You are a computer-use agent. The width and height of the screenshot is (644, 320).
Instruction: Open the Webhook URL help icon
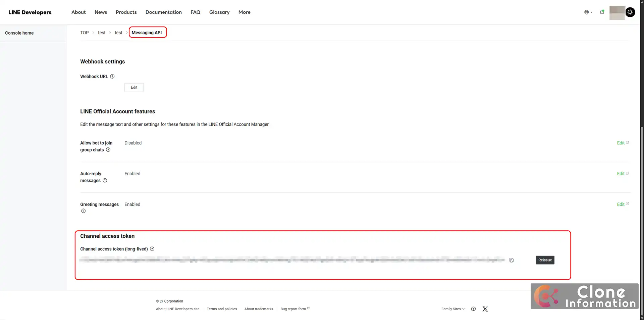coord(112,77)
